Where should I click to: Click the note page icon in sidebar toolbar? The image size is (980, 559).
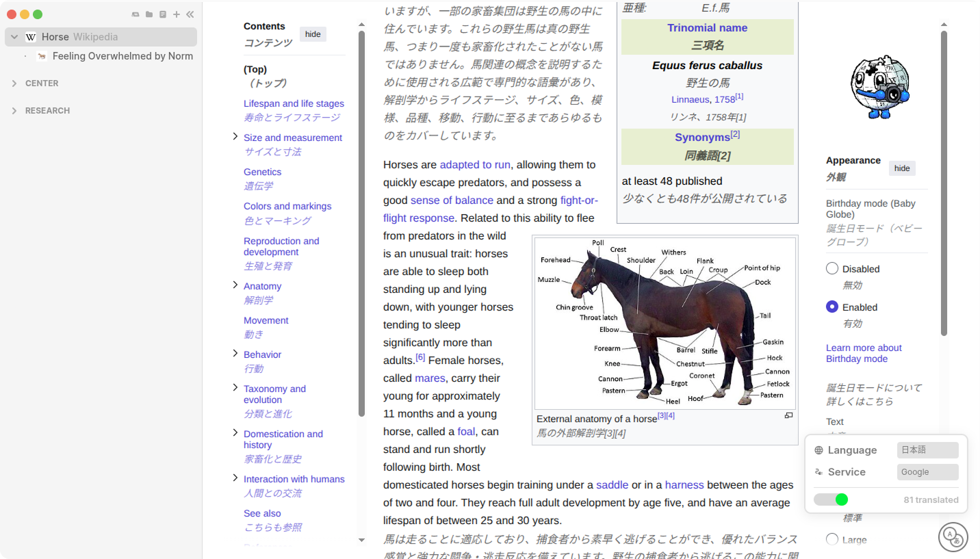163,14
